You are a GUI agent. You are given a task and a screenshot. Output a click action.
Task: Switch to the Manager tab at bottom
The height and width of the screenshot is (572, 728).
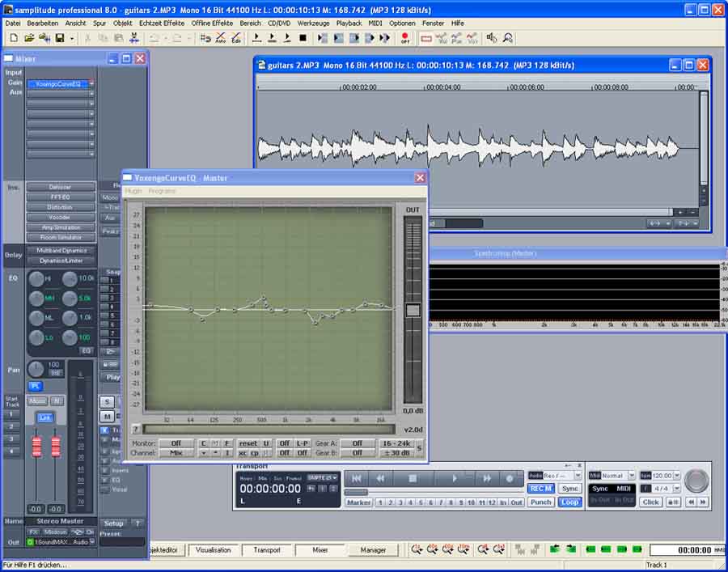tap(373, 549)
